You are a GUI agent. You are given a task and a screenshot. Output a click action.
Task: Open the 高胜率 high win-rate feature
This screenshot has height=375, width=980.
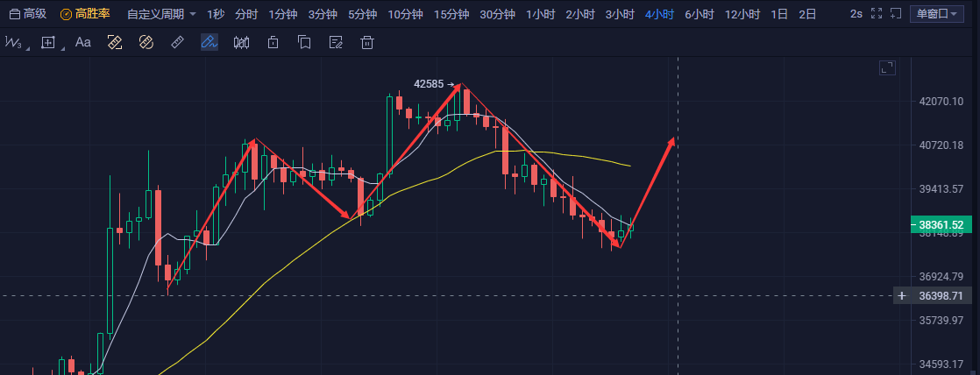point(85,14)
